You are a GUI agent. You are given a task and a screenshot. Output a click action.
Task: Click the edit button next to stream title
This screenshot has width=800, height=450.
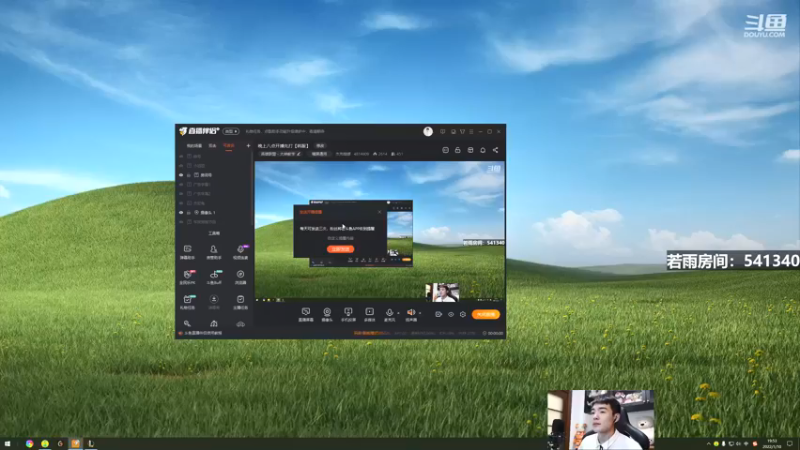pos(320,146)
